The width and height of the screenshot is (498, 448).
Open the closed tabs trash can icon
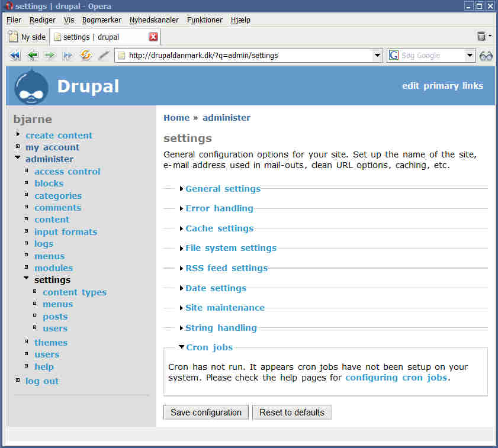[481, 36]
